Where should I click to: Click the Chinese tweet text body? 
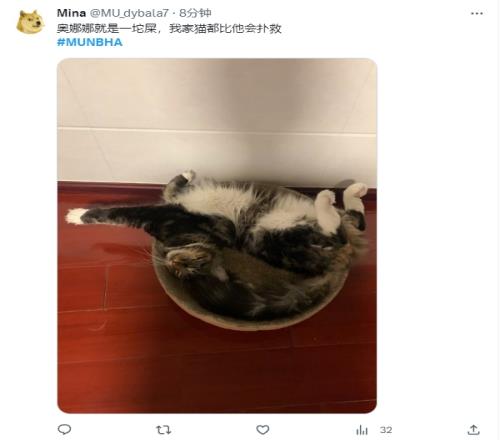pyautogui.click(x=169, y=28)
